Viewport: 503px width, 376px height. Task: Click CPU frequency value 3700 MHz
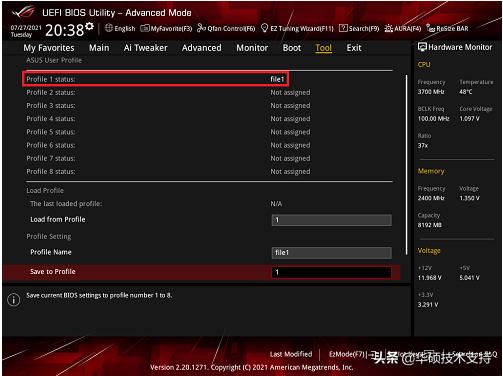click(x=431, y=92)
